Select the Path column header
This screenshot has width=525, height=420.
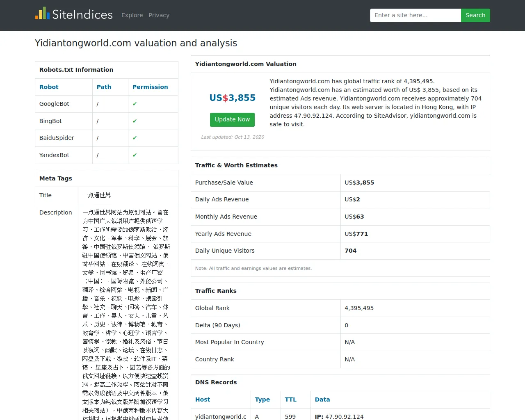[104, 87]
